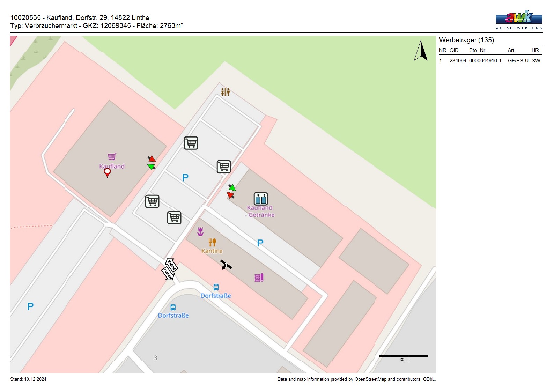Click the shopping cart icon nearest the restroom
This screenshot has width=554, height=392.
(x=191, y=143)
